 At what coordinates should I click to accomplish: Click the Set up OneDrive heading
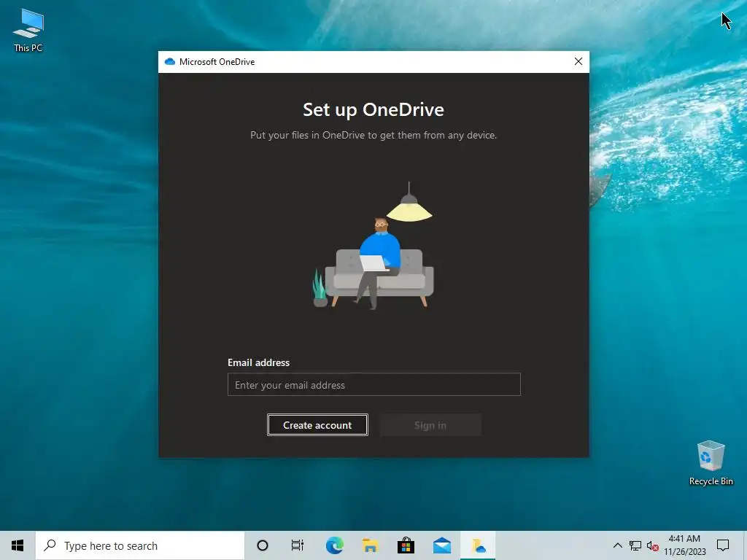tap(373, 110)
